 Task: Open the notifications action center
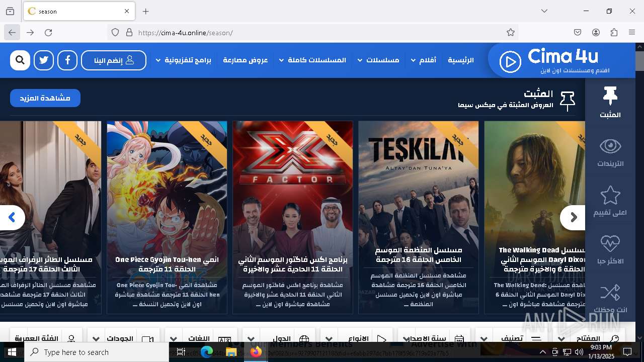[x=627, y=352]
